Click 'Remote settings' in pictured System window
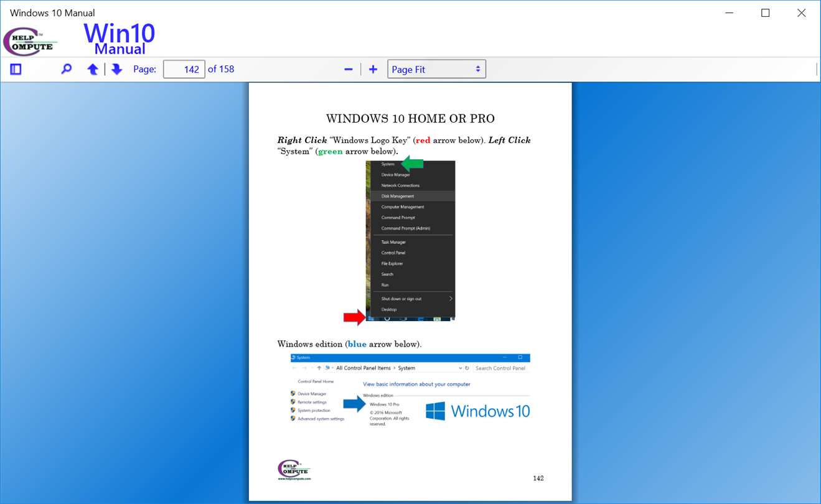The width and height of the screenshot is (821, 504). click(x=312, y=402)
